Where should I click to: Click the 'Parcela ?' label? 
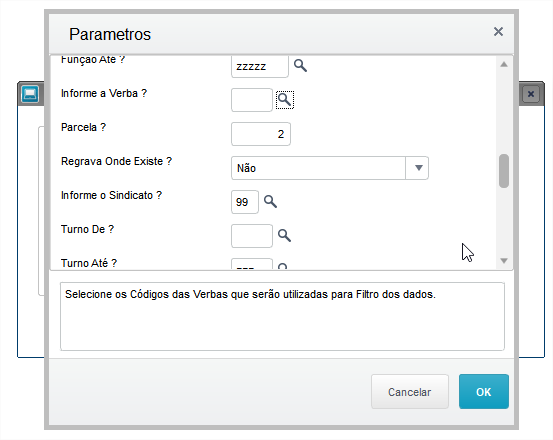pyautogui.click(x=83, y=127)
